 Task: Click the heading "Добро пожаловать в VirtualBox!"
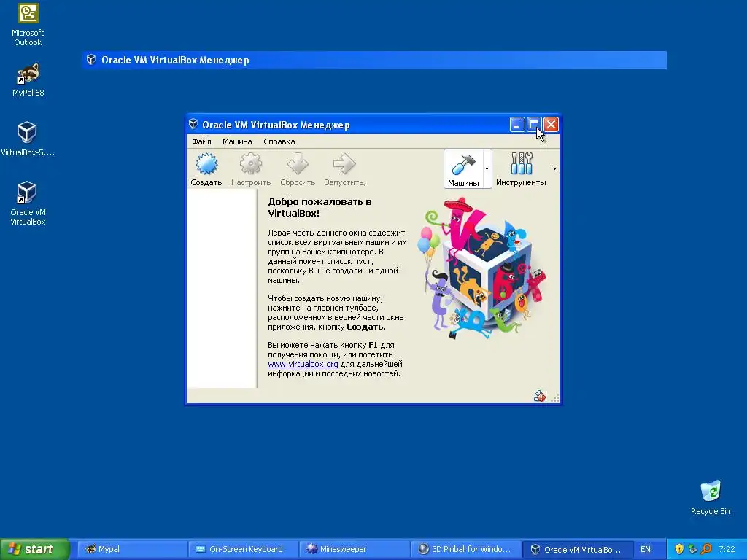click(x=320, y=207)
